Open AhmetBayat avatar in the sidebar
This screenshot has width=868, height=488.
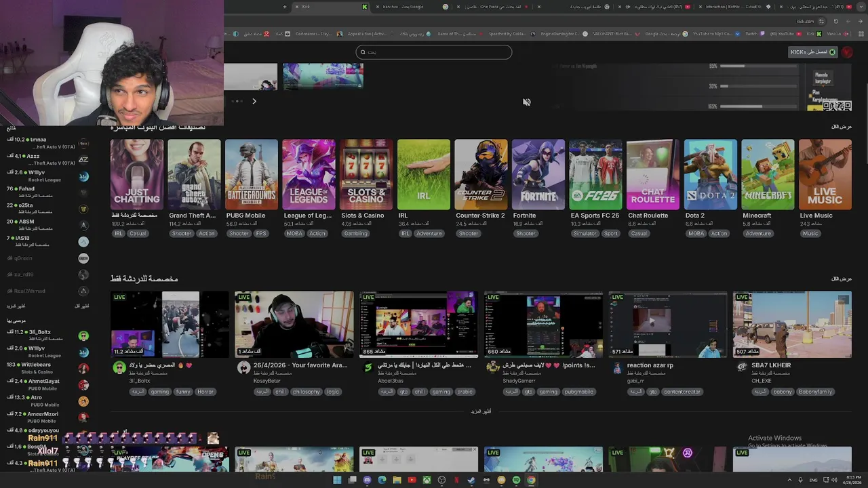click(83, 384)
